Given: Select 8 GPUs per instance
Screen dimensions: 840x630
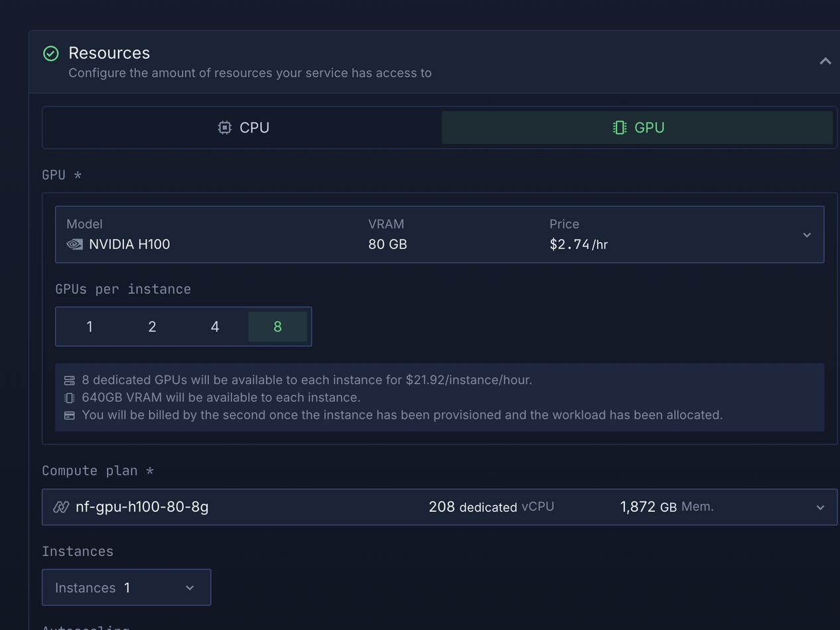Looking at the screenshot, I should click(277, 326).
